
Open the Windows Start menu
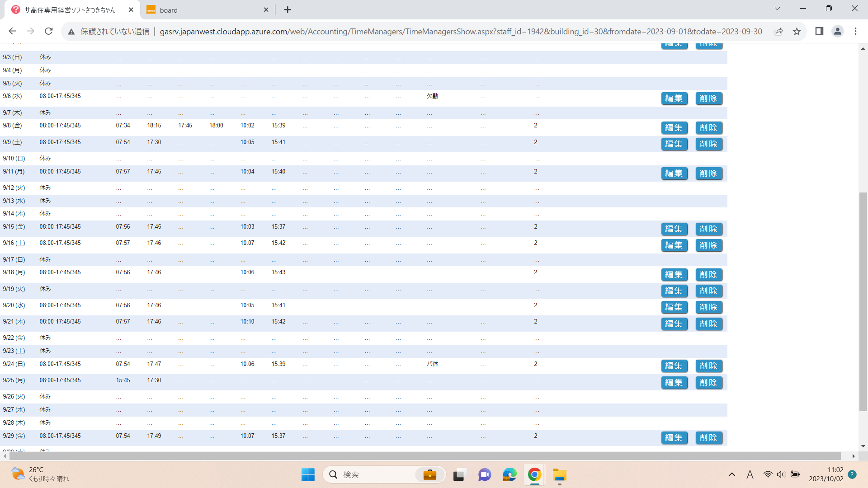(x=308, y=475)
